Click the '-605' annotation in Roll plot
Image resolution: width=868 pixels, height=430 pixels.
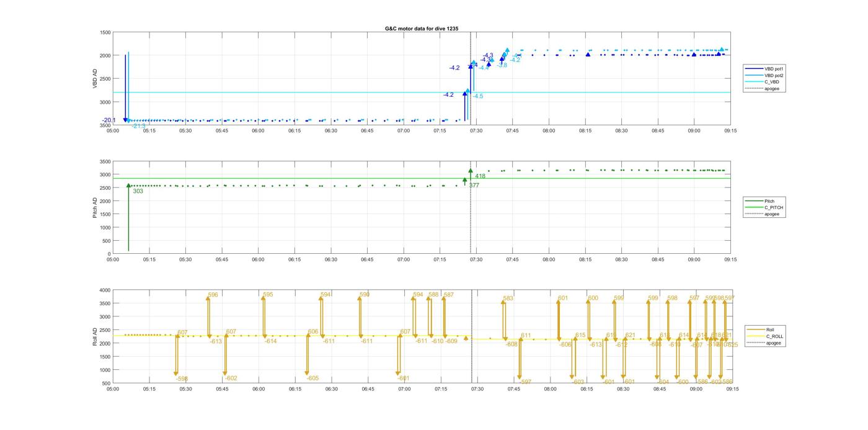tap(312, 378)
